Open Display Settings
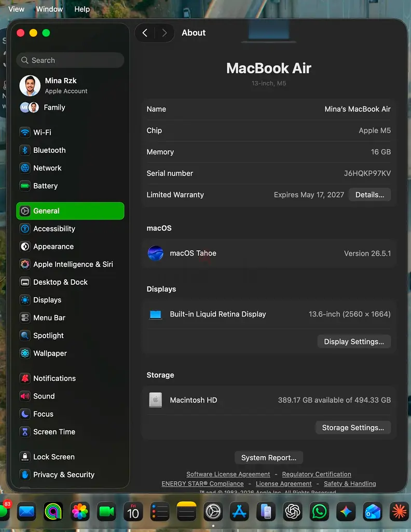Viewport: 411px width, 532px height. click(354, 341)
